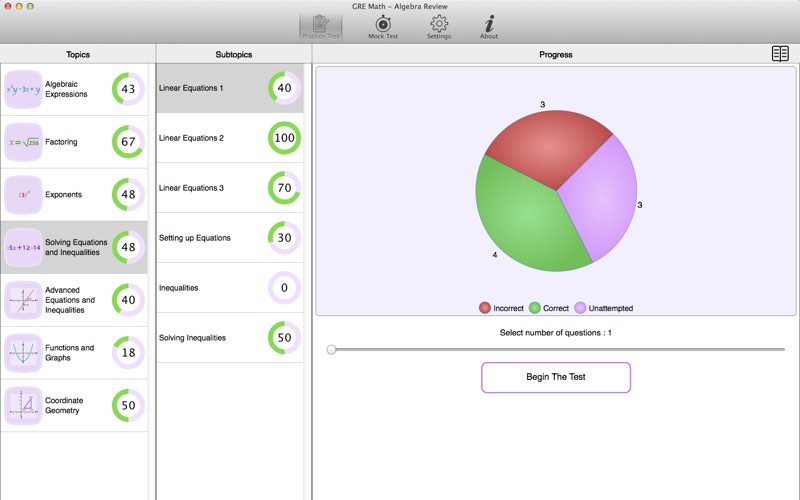Click the Subtopics list vertical scrollbar
The height and width of the screenshot is (500, 800).
tap(307, 282)
